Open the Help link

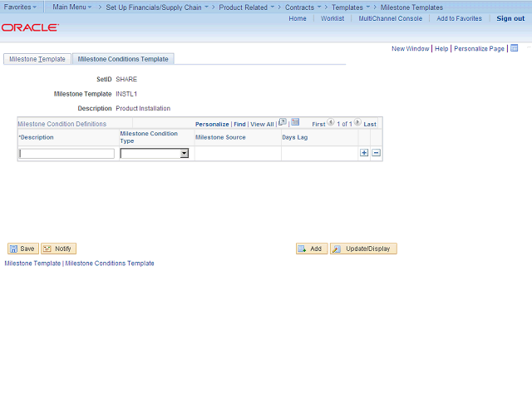[x=441, y=48]
